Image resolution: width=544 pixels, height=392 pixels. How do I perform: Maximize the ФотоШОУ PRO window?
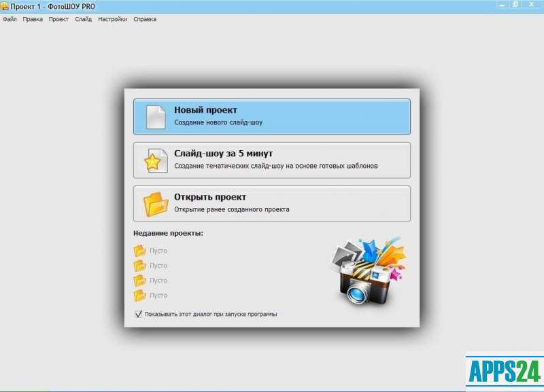click(x=515, y=4)
